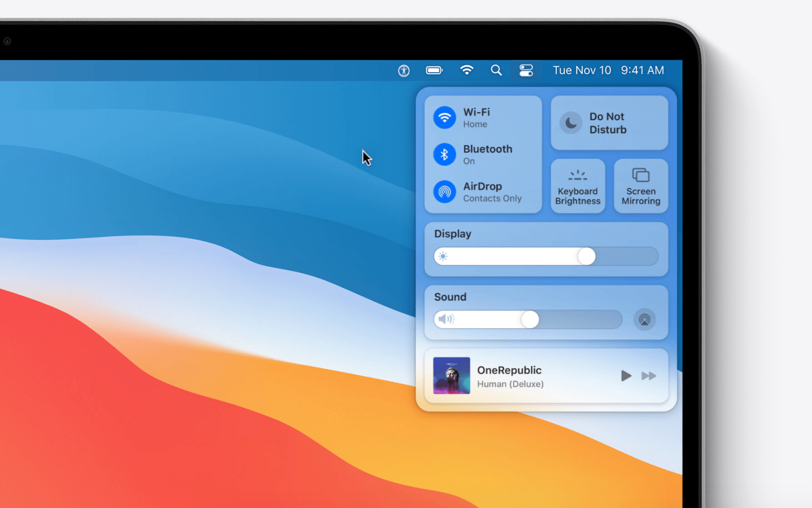The image size is (812, 508).
Task: Click the speaker volume icon
Action: 445,319
